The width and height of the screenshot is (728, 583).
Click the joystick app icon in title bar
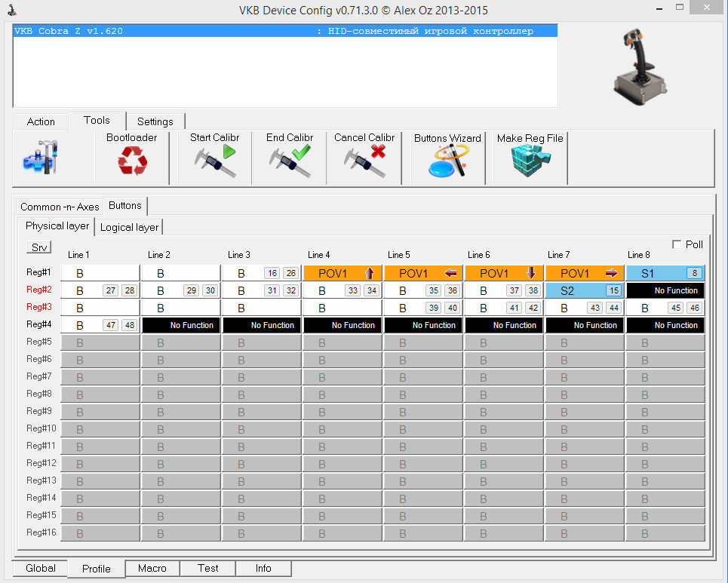13,10
